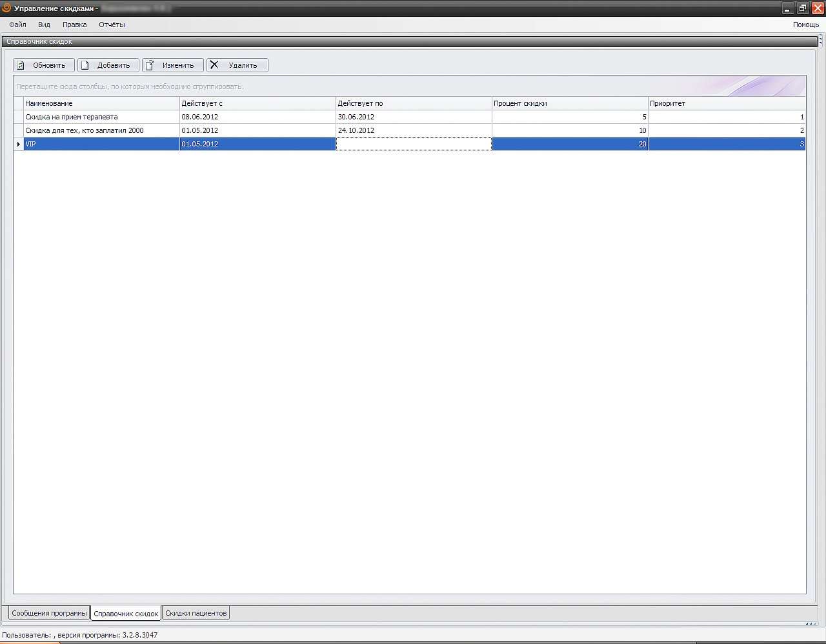Sort by the Действует с column header
Image resolution: width=826 pixels, height=644 pixels.
pos(257,103)
